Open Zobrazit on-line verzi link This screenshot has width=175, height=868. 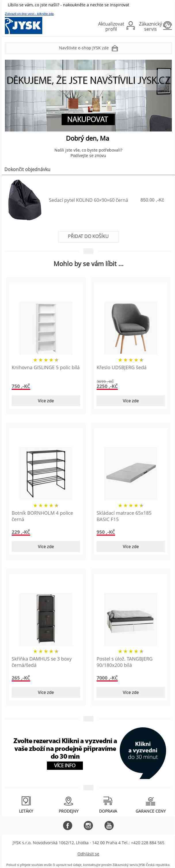click(29, 14)
